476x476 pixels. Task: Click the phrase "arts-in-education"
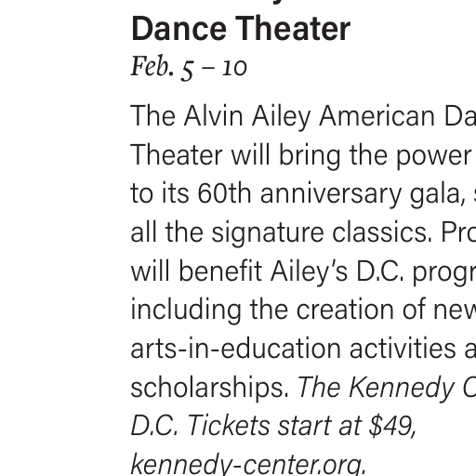[236, 349]
